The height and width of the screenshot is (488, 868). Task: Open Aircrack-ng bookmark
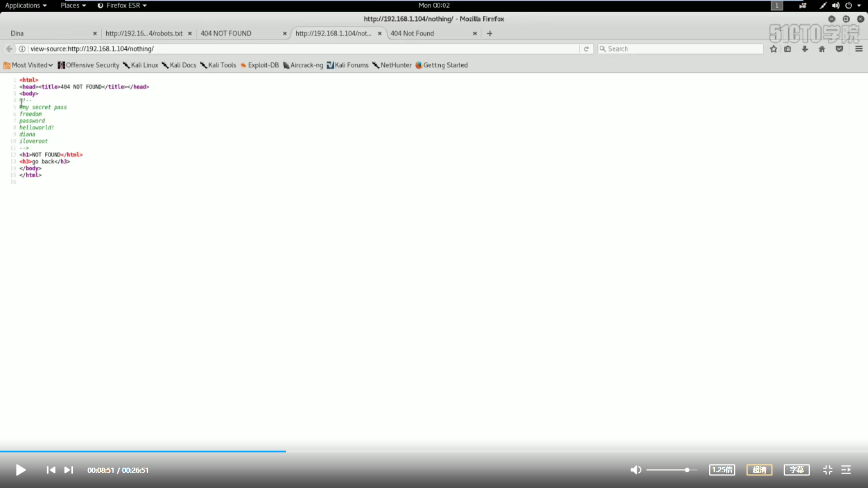303,65
